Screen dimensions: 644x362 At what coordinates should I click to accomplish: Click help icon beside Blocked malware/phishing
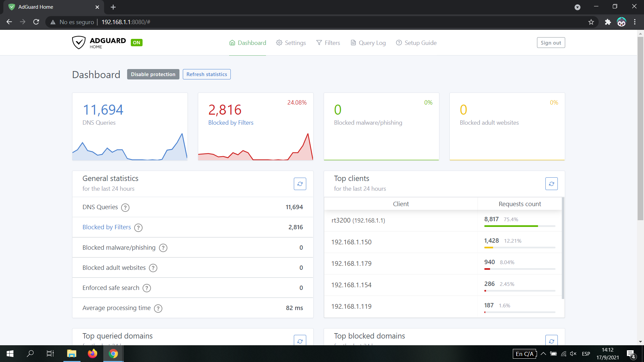pos(163,248)
